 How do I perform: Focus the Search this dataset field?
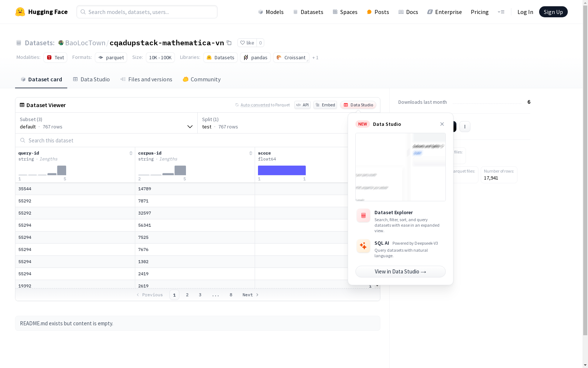(x=182, y=140)
